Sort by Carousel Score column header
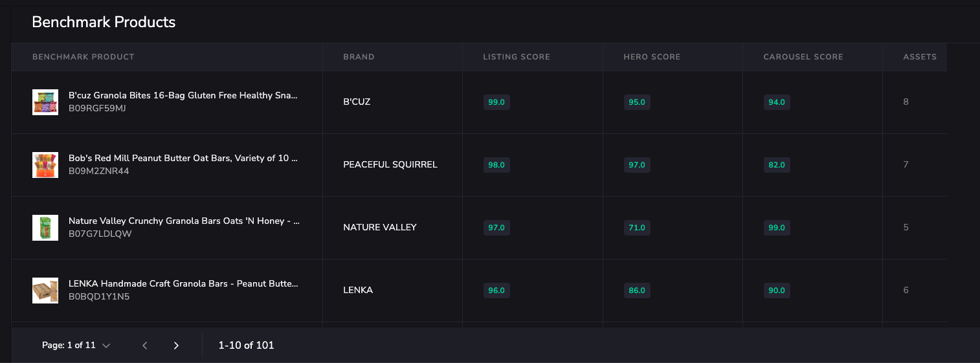 pos(803,57)
